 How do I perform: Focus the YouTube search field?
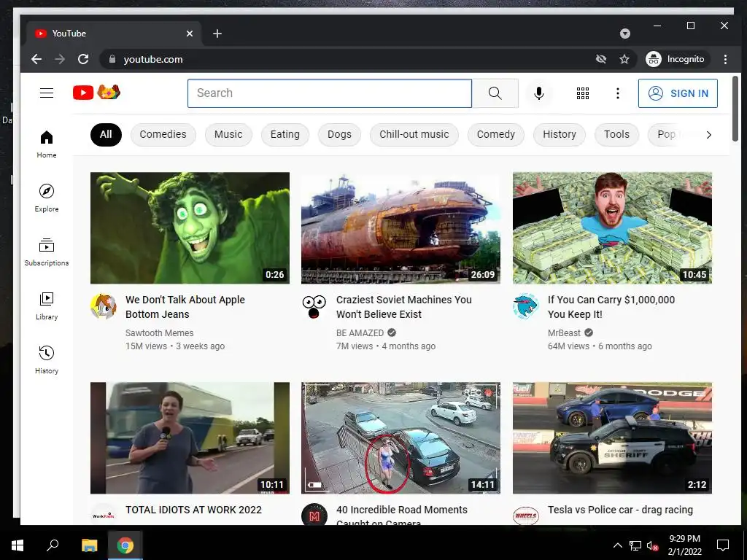[x=330, y=93]
